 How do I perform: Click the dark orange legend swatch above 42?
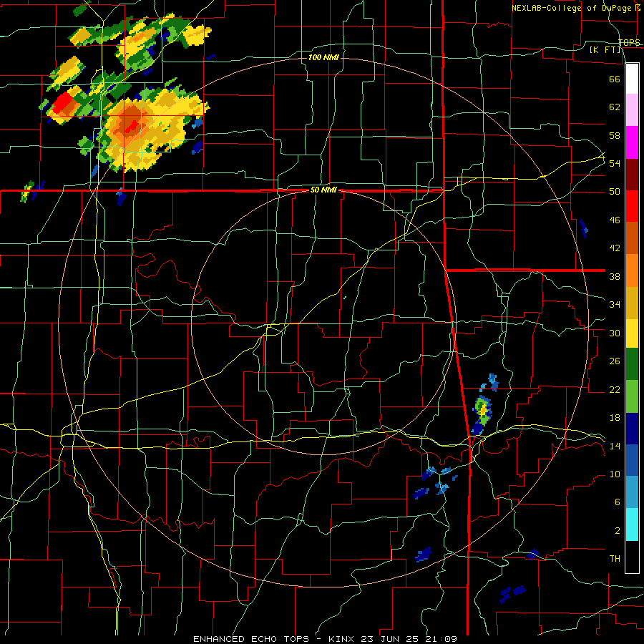632,238
